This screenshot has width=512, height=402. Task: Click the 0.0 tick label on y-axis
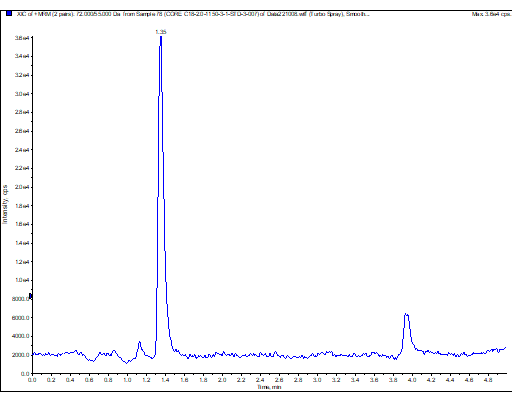[25, 374]
